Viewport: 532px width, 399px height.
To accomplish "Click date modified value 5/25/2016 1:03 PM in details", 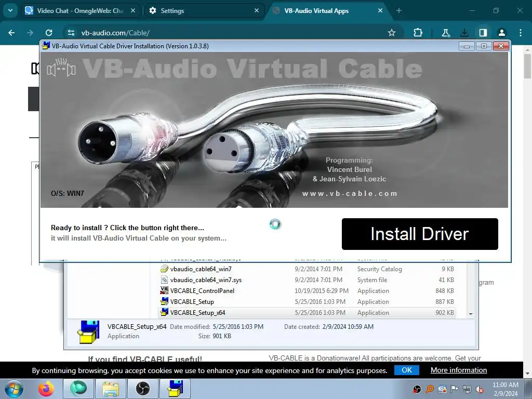I will [x=238, y=327].
